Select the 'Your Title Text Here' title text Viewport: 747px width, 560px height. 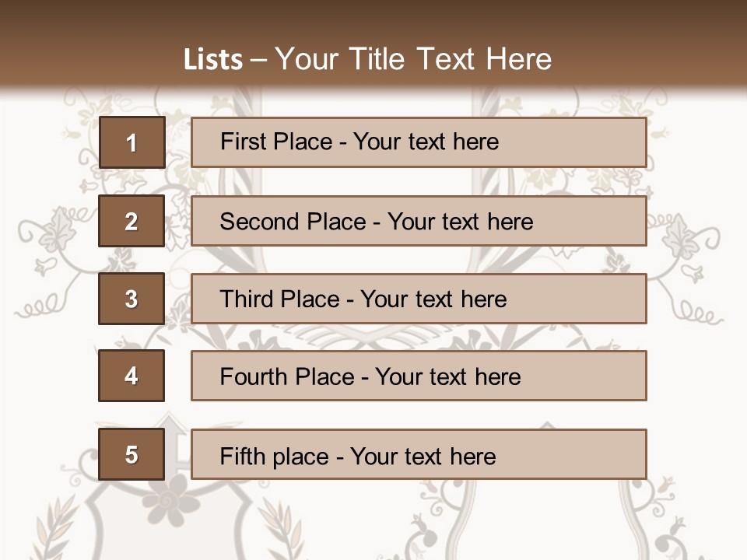coord(413,60)
